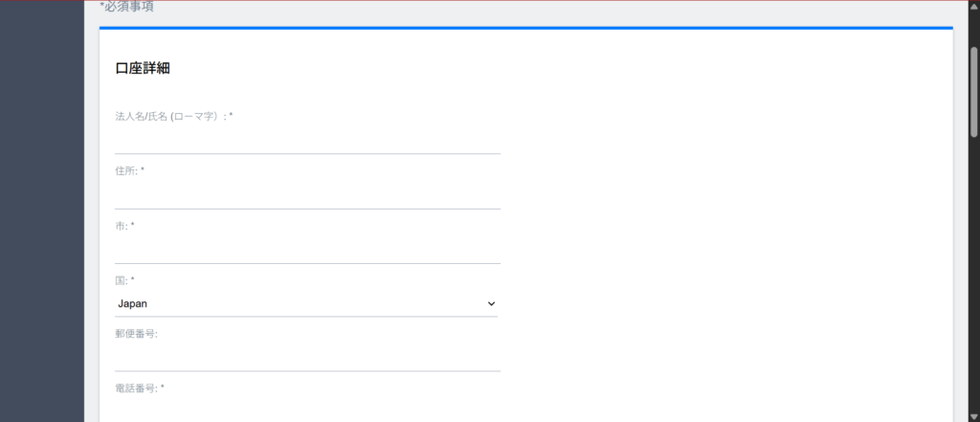Click the scrollbar down arrow

973,415
